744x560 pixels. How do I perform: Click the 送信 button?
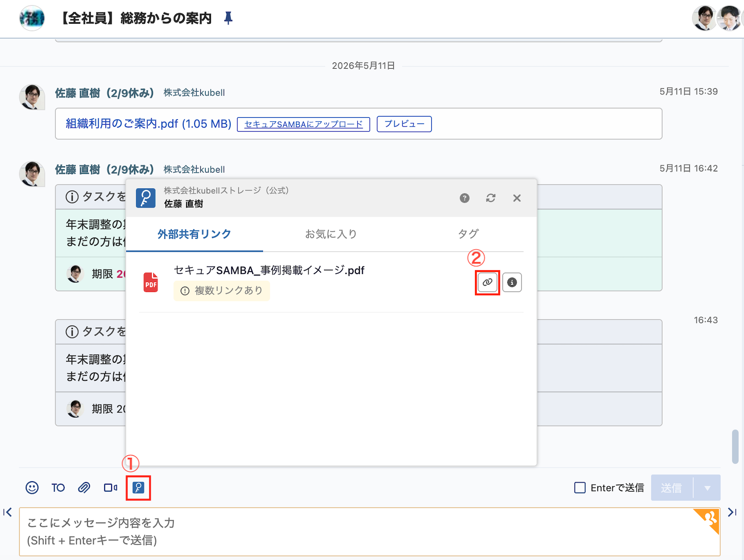[672, 487]
